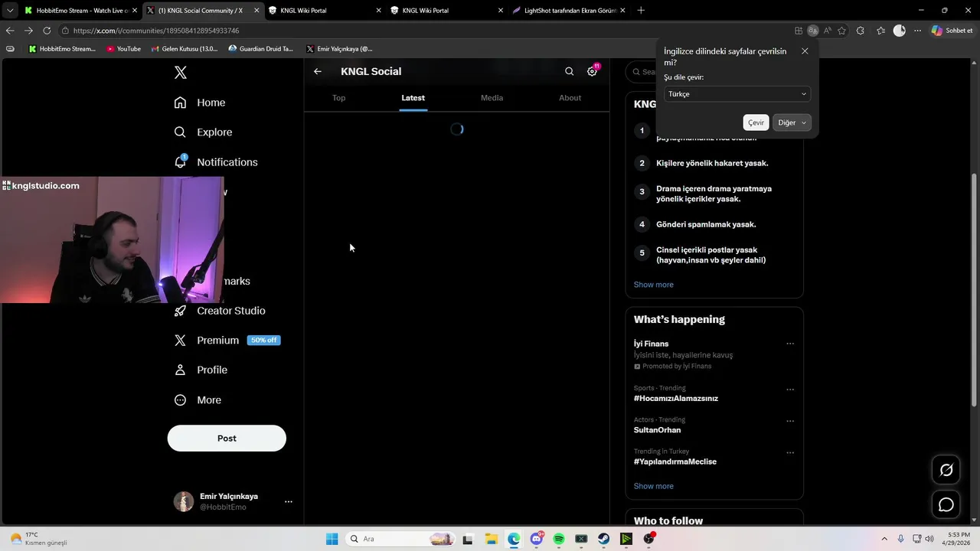Open OBS from the taskbar

point(649,539)
